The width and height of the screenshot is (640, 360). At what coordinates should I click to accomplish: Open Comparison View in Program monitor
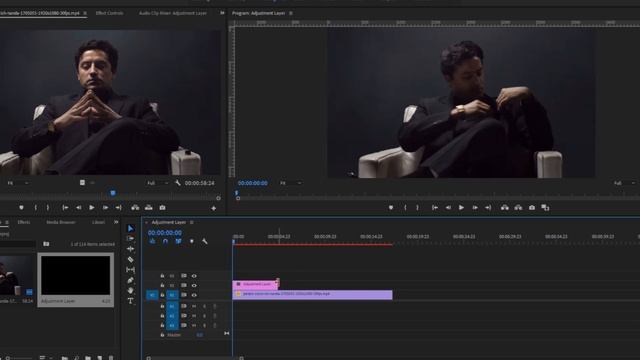545,208
